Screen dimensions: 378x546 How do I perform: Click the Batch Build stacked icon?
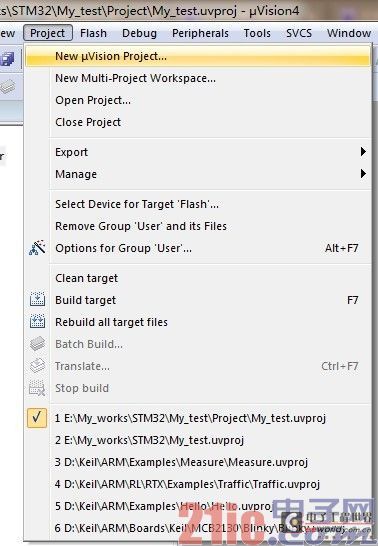(37, 344)
